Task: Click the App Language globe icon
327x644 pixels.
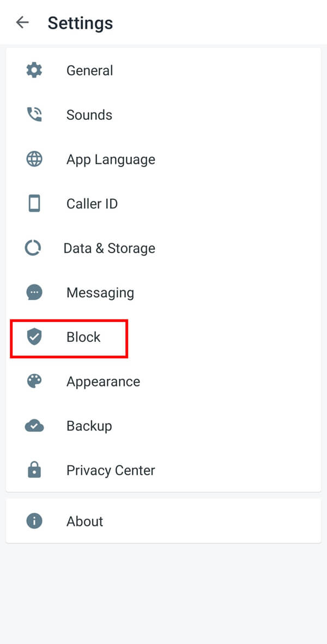Action: tap(34, 159)
